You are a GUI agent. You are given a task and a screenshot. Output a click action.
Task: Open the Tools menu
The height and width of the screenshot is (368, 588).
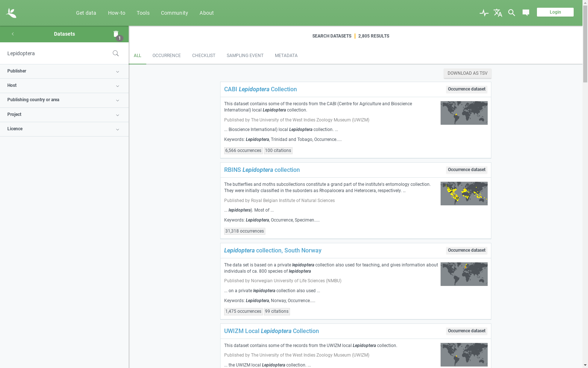(143, 13)
